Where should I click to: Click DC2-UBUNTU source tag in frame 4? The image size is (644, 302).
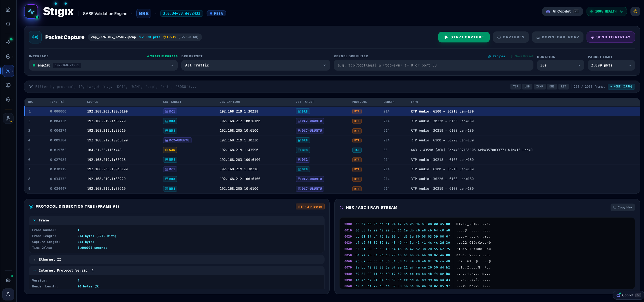click(177, 140)
